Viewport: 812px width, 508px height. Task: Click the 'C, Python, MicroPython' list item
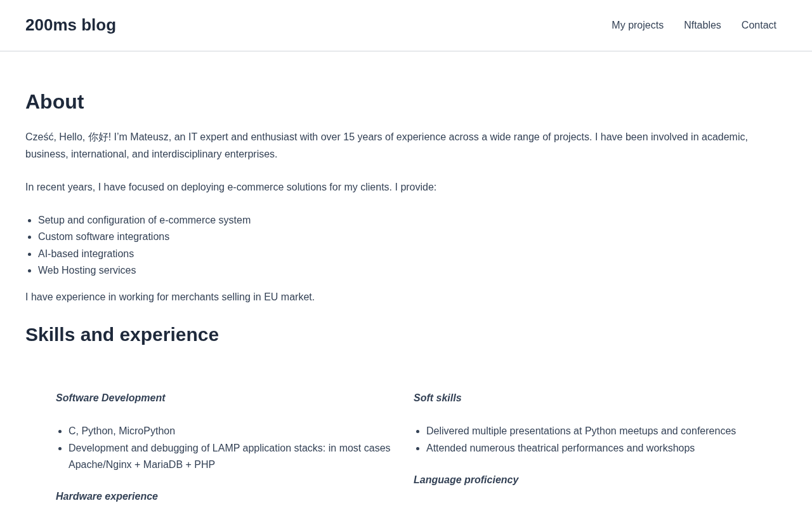(x=122, y=431)
